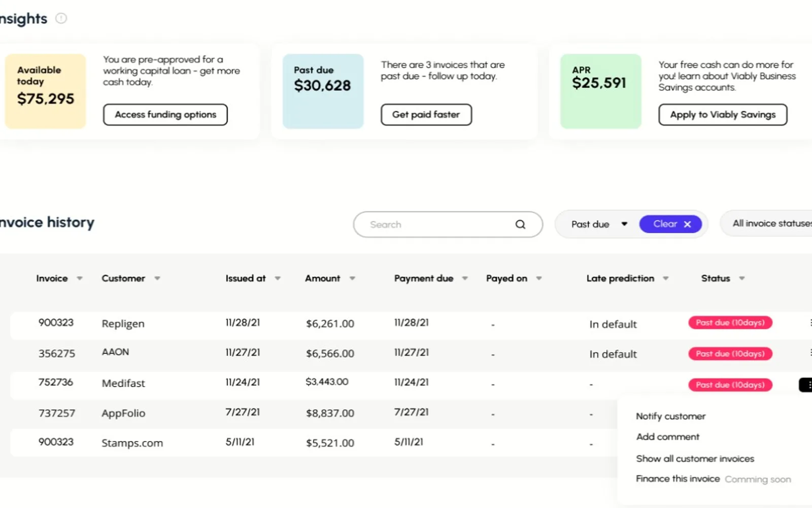Open the Past due filter dropdown
This screenshot has height=508, width=812.
coord(599,224)
